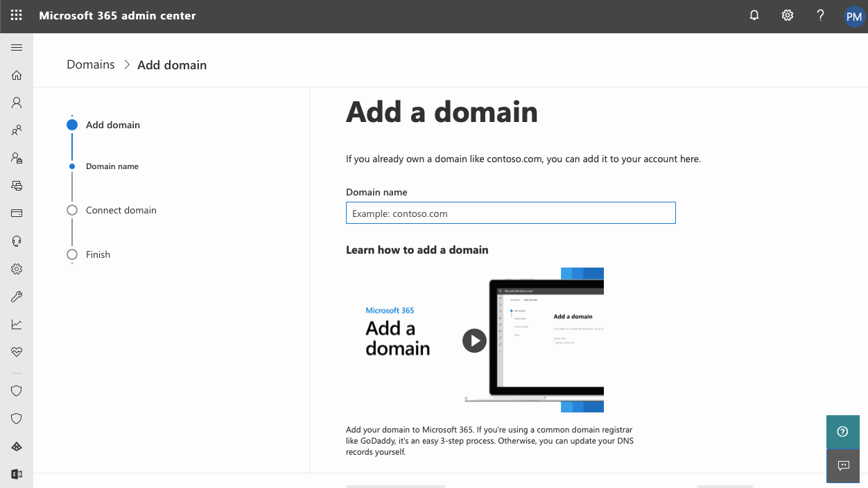Select the Add domain wizard step
The width and height of the screenshot is (868, 488).
(103, 125)
